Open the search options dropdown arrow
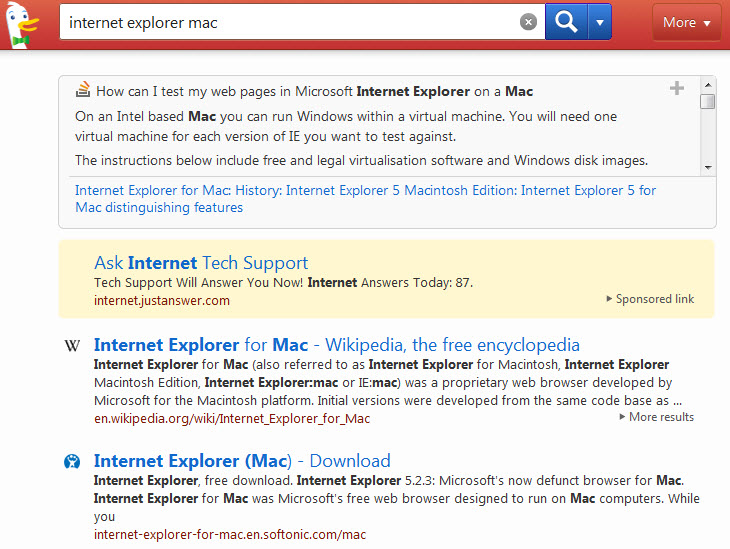This screenshot has width=730, height=549. coord(599,22)
